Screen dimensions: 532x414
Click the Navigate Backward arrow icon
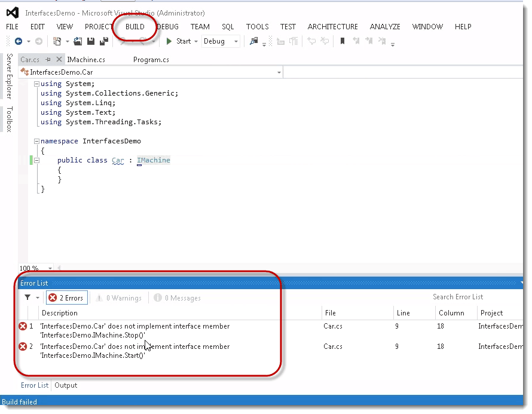[19, 41]
